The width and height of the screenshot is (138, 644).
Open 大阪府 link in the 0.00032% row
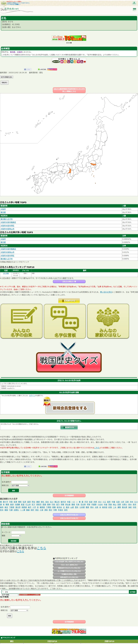(3, 239)
